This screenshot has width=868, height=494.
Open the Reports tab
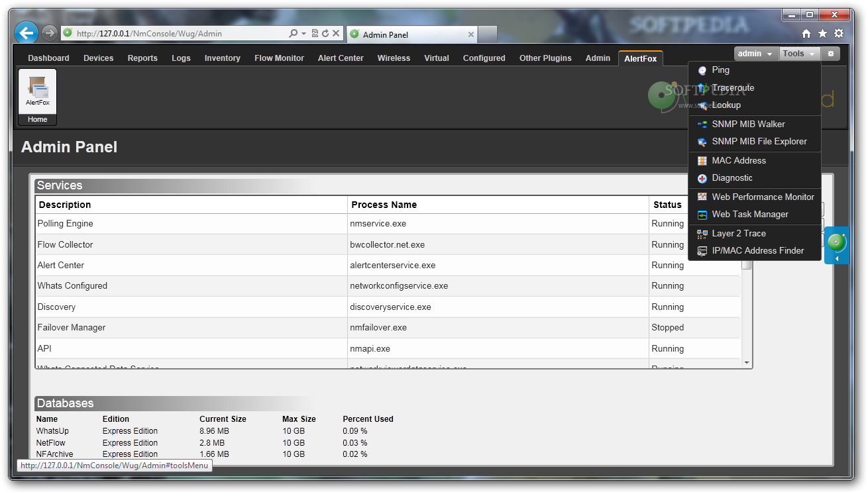[142, 58]
